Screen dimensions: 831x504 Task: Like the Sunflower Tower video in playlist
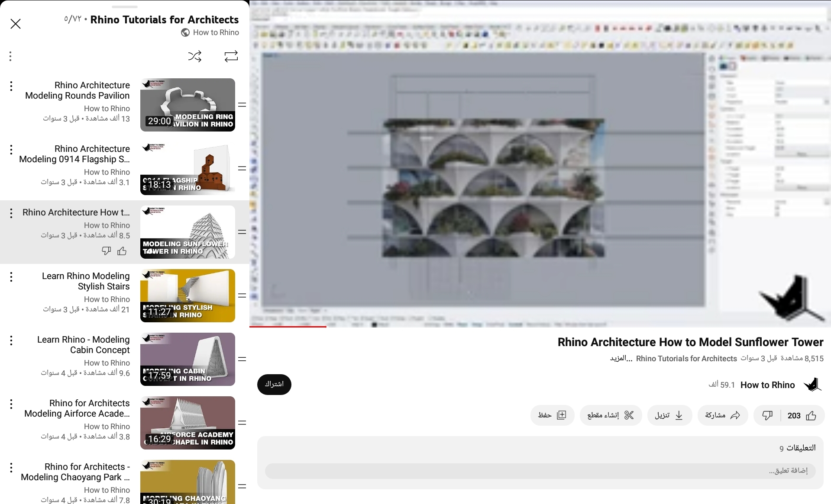pos(122,251)
